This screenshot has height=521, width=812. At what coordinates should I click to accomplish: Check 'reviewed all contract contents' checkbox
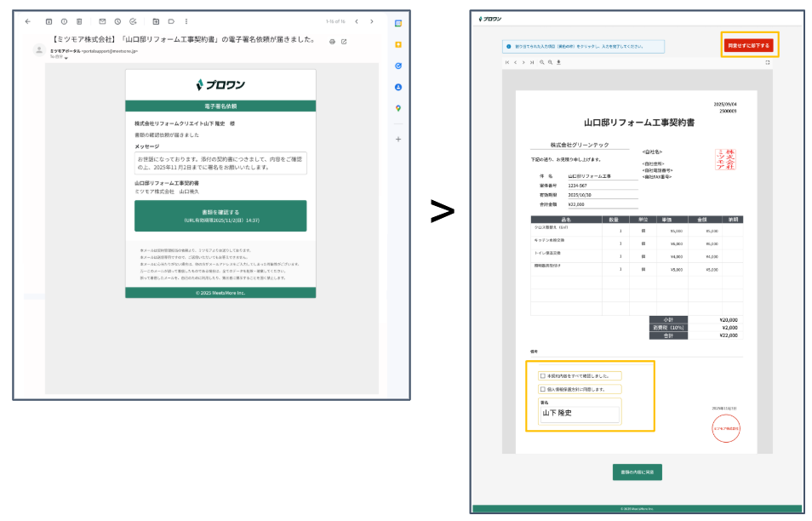point(543,376)
